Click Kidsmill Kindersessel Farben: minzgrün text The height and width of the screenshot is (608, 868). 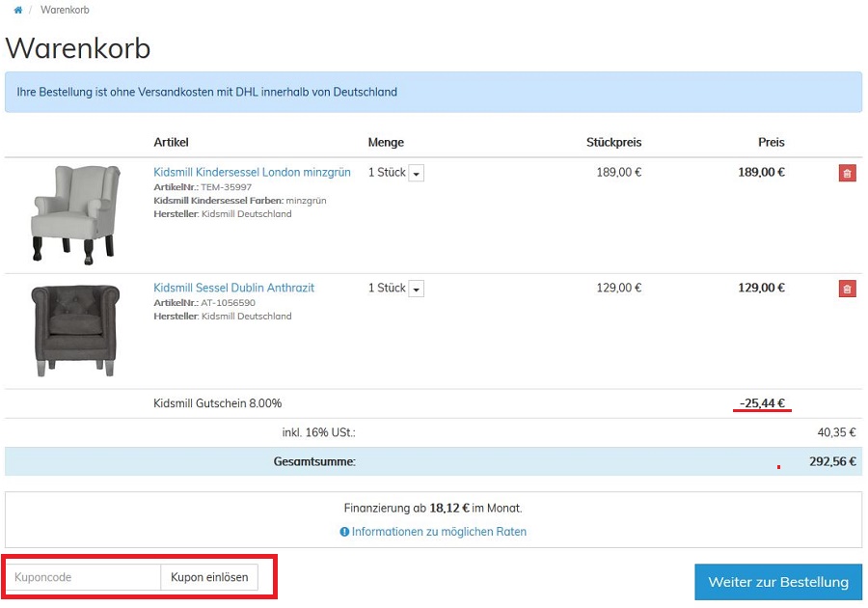point(240,201)
